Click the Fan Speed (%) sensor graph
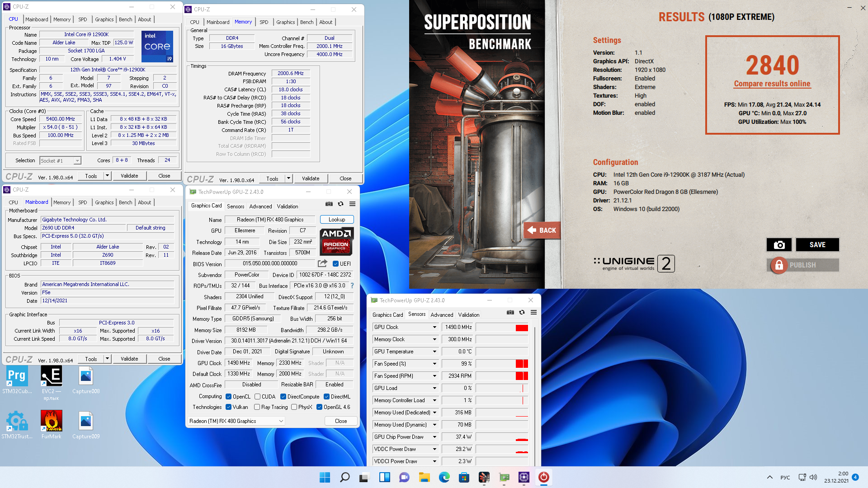868x488 pixels. tap(502, 364)
